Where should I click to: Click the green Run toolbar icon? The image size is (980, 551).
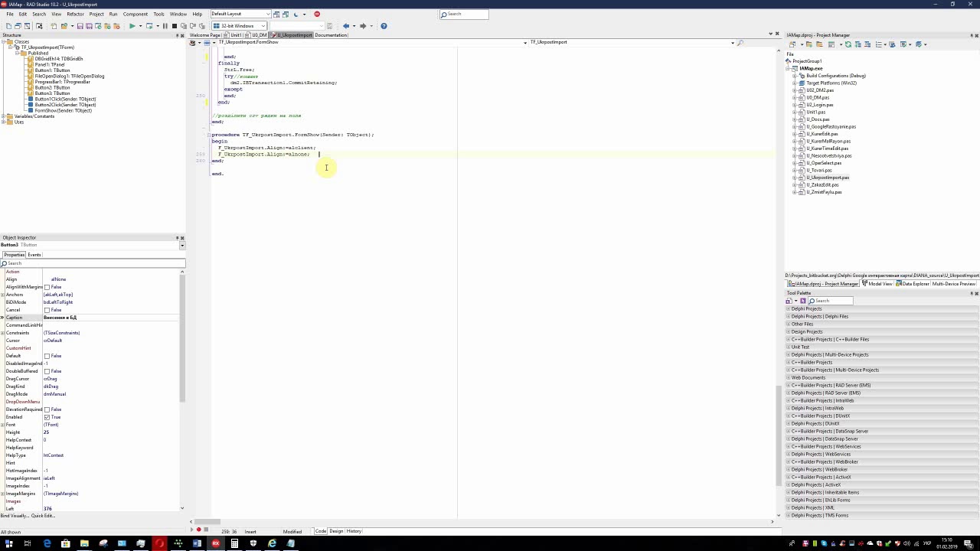pos(132,26)
